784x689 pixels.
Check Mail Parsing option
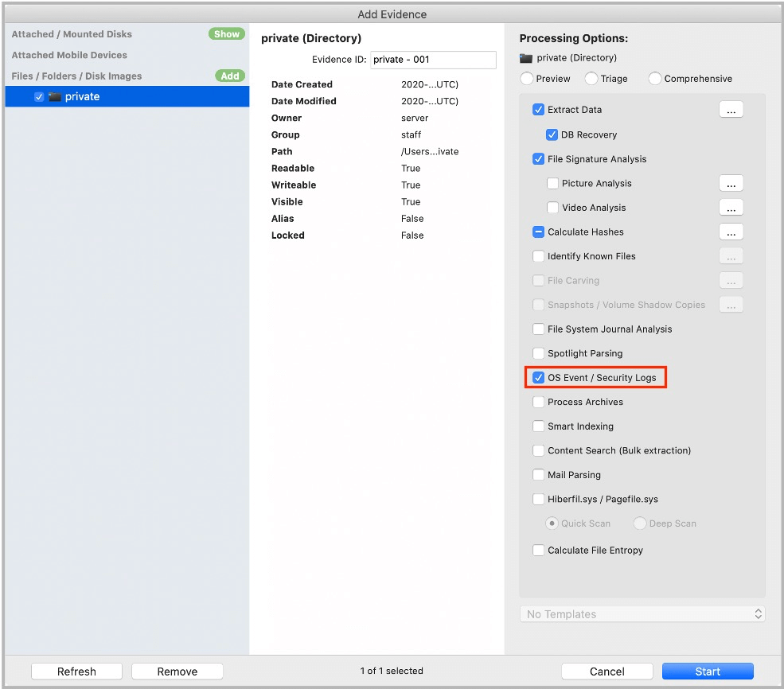pyautogui.click(x=538, y=475)
